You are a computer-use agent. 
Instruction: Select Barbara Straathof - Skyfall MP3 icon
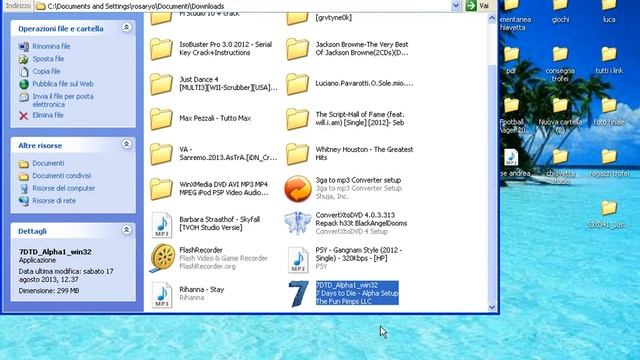(162, 224)
